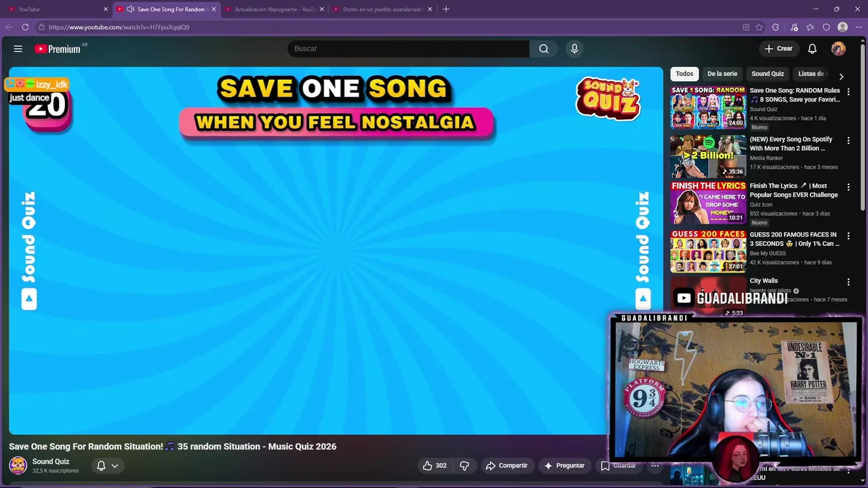
Task: Close the Dormí en un pueblo abandonado tab
Action: [x=430, y=9]
